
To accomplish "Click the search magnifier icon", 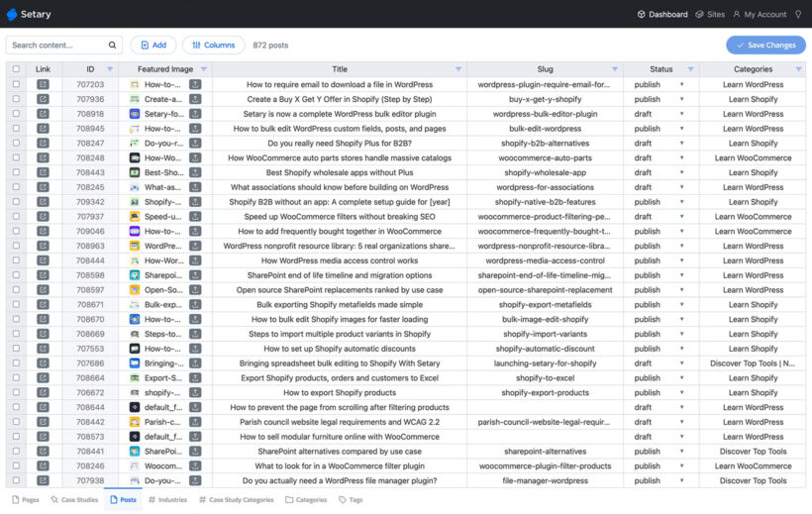I will click(x=112, y=46).
